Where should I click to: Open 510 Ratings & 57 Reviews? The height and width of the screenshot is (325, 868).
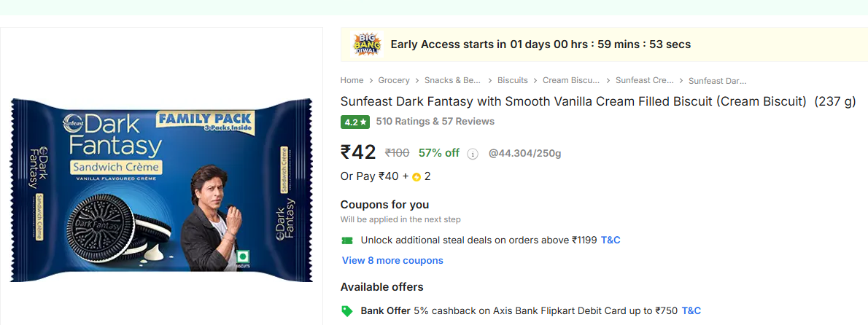[x=435, y=122]
